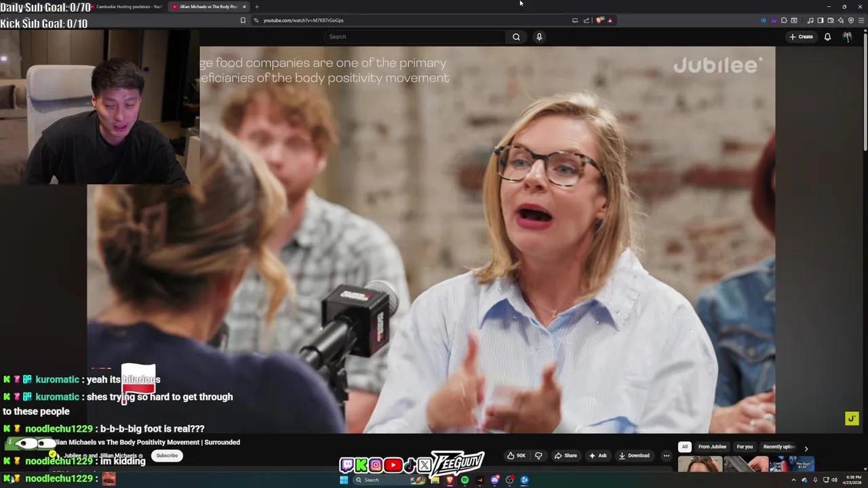Image resolution: width=868 pixels, height=488 pixels.
Task: Select the For you filter chip
Action: pyautogui.click(x=745, y=447)
